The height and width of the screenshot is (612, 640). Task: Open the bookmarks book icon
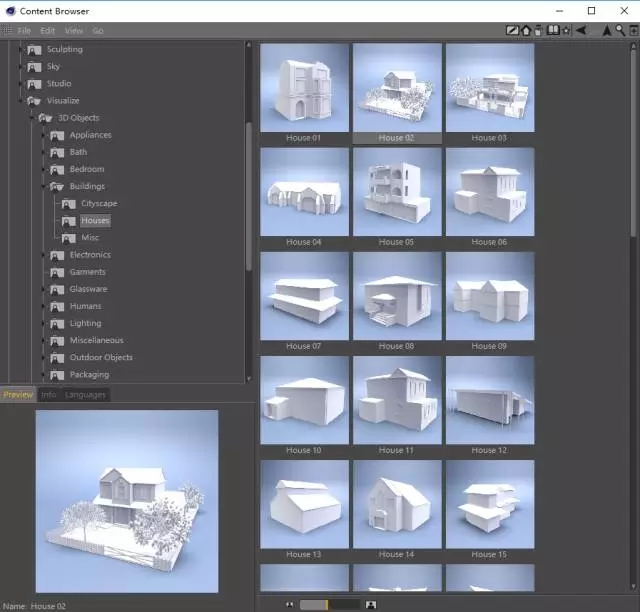coord(553,30)
